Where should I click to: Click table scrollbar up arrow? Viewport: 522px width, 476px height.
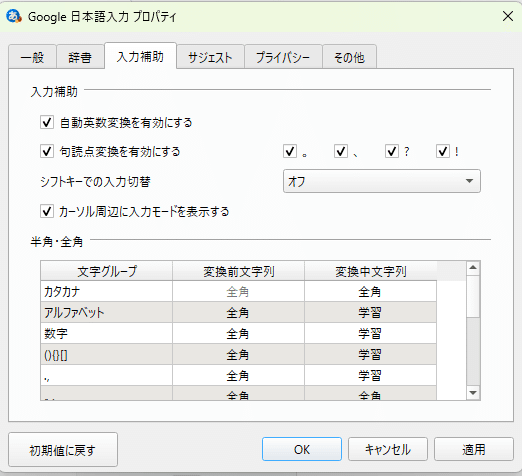tap(473, 268)
